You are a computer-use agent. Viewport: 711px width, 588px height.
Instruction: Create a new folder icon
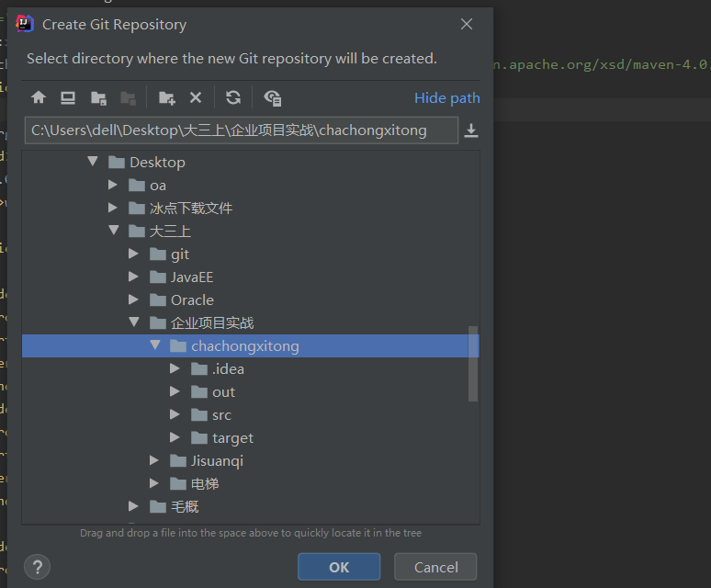[x=166, y=97]
